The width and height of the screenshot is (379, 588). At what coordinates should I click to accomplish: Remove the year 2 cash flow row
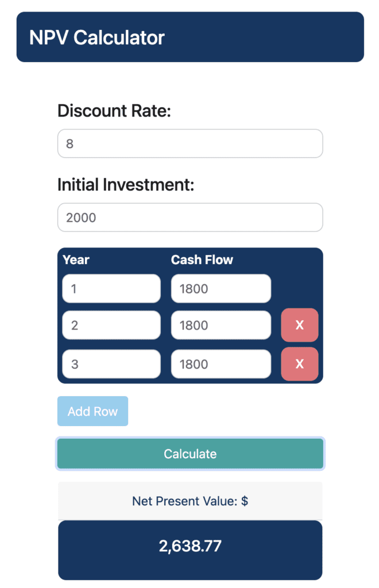[x=299, y=325]
